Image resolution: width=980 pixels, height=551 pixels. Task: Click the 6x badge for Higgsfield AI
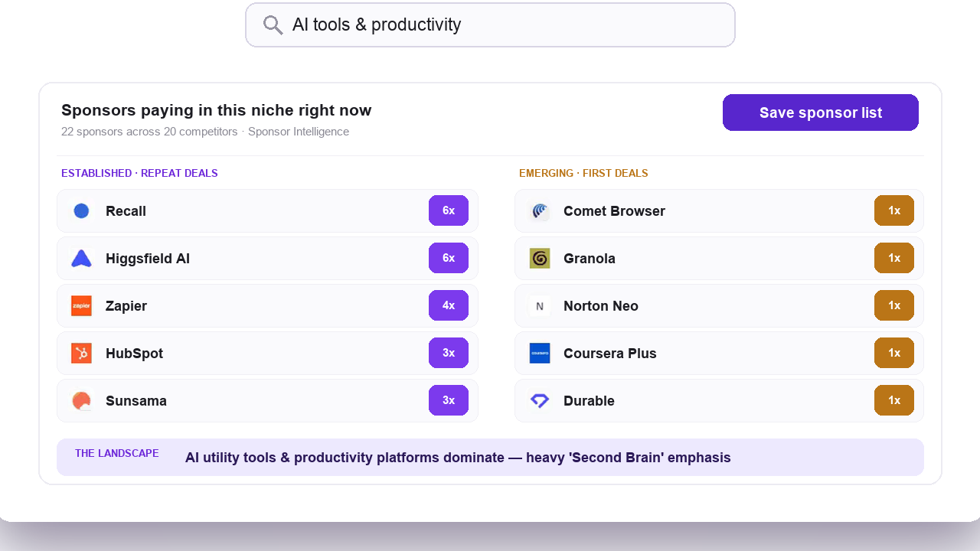[x=449, y=258]
